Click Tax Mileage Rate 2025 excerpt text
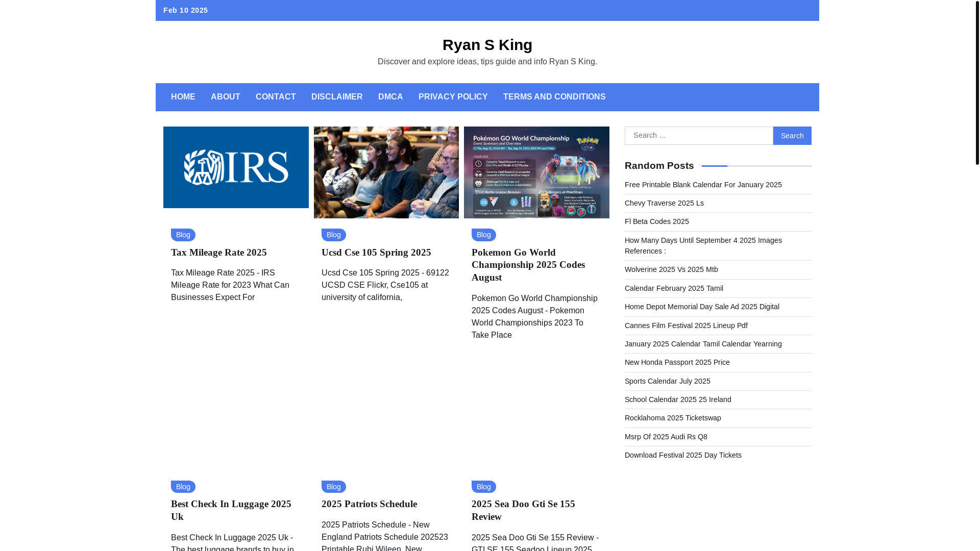The width and height of the screenshot is (980, 551). pyautogui.click(x=230, y=285)
